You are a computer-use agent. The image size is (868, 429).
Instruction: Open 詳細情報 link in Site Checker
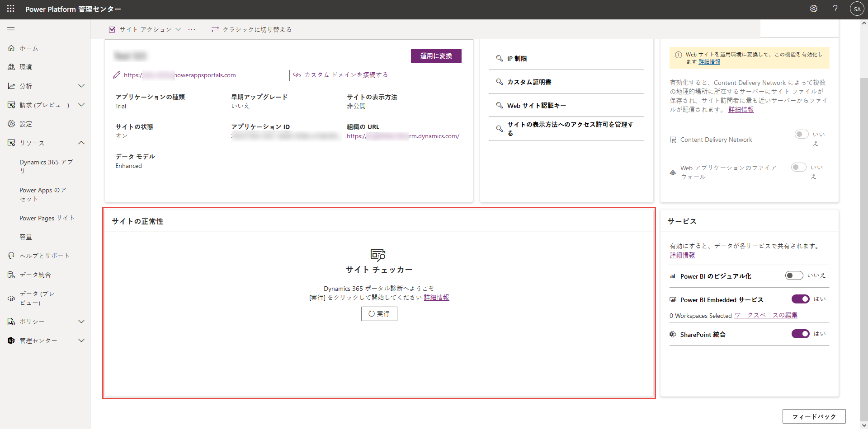point(437,298)
